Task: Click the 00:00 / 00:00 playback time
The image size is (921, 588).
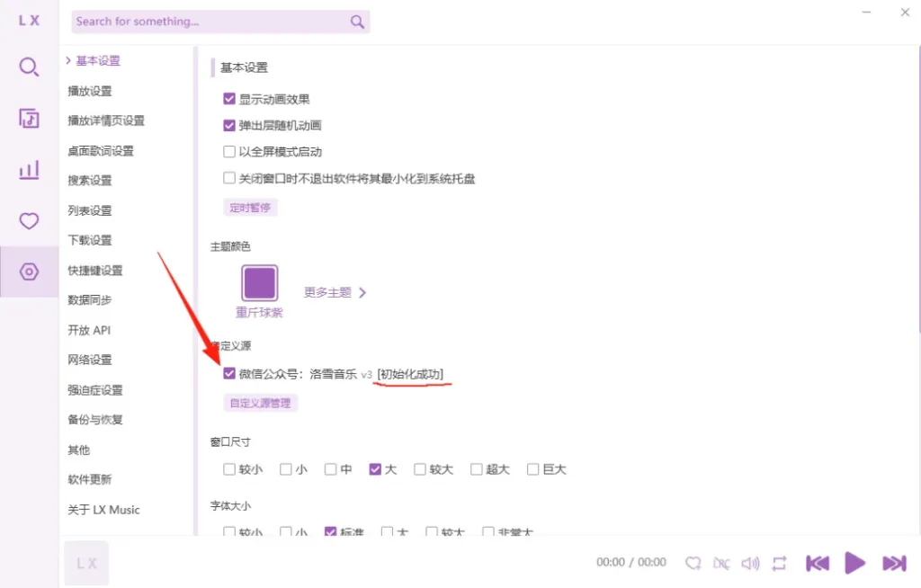Action: [631, 562]
